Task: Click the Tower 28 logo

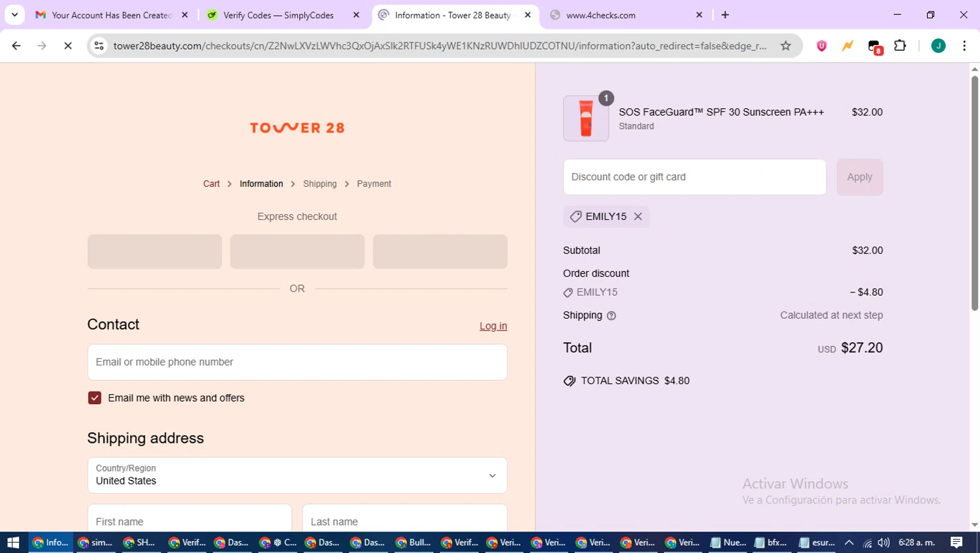Action: [297, 128]
